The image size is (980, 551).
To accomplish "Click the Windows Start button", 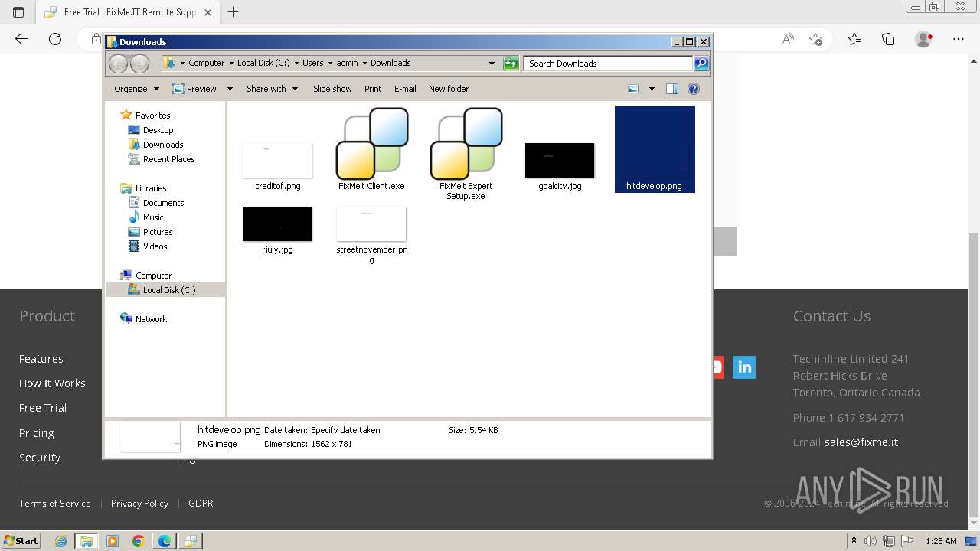I will pos(21,541).
